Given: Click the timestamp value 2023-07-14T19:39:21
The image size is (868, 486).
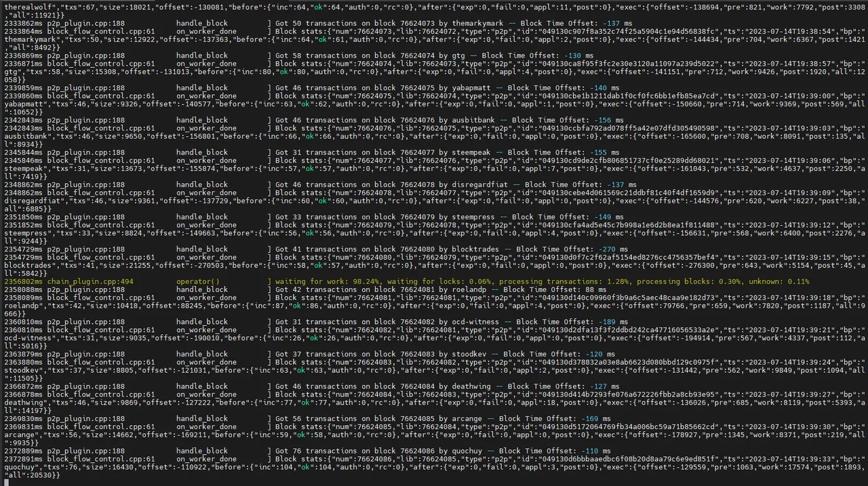Looking at the screenshot, I should pyautogui.click(x=792, y=330).
